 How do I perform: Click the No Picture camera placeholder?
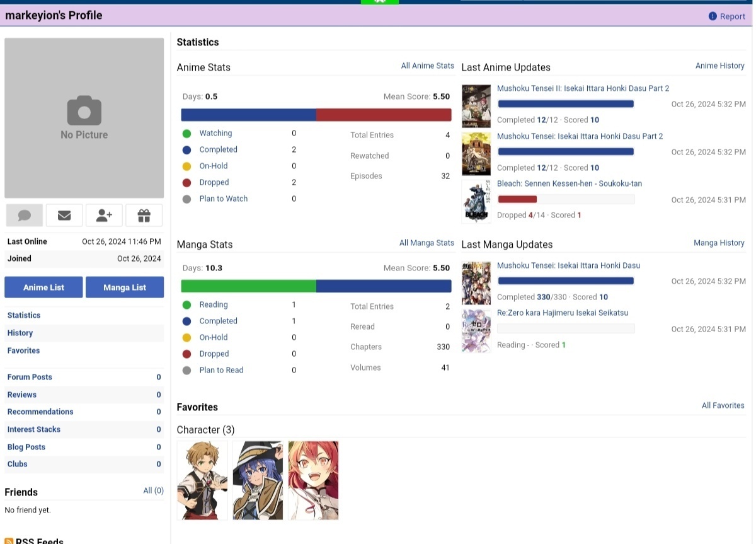coord(84,118)
